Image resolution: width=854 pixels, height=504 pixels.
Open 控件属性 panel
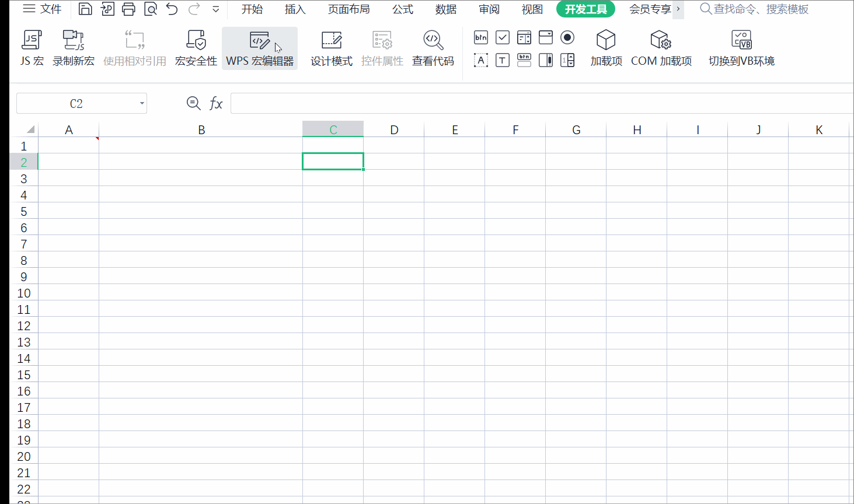pos(382,48)
